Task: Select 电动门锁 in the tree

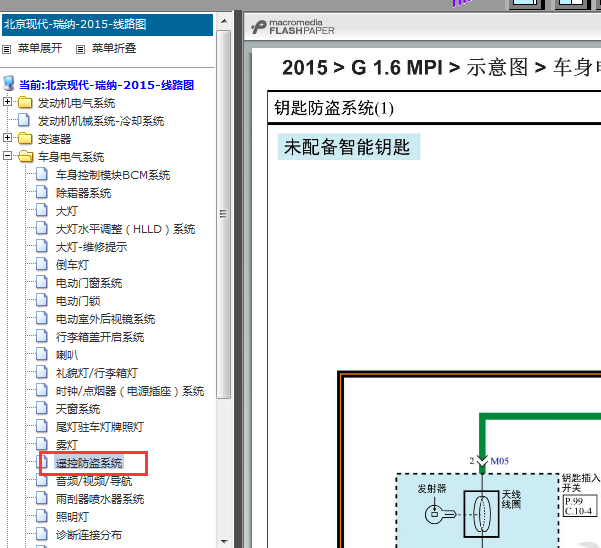Action: click(78, 301)
